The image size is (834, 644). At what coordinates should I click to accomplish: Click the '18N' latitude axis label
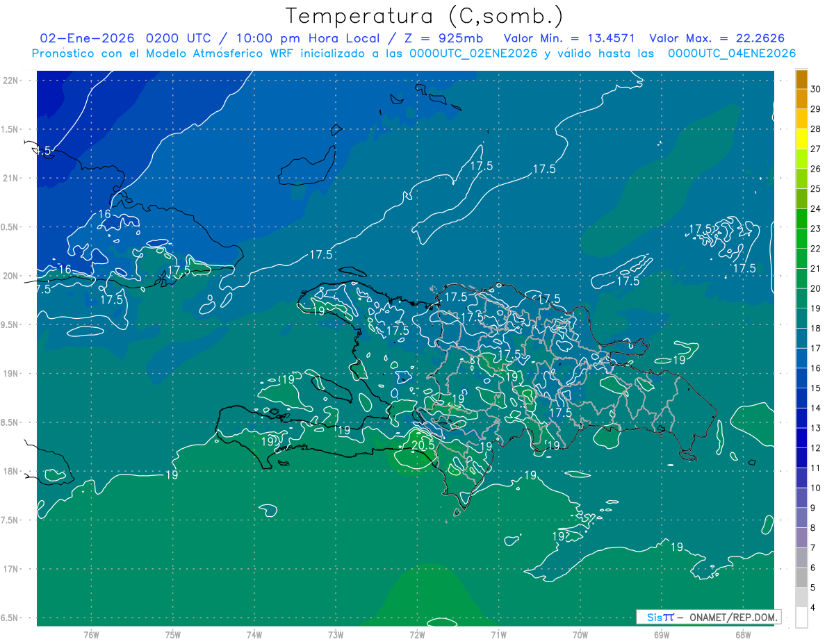(10, 471)
